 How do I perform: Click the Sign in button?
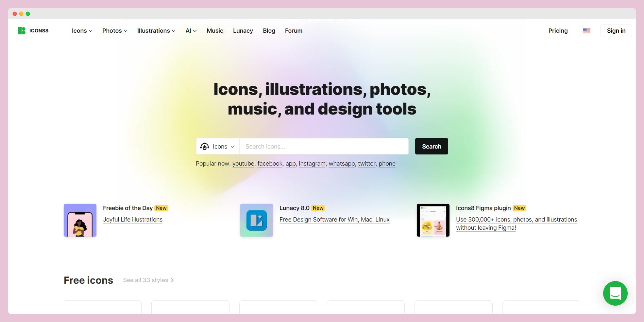click(x=616, y=31)
